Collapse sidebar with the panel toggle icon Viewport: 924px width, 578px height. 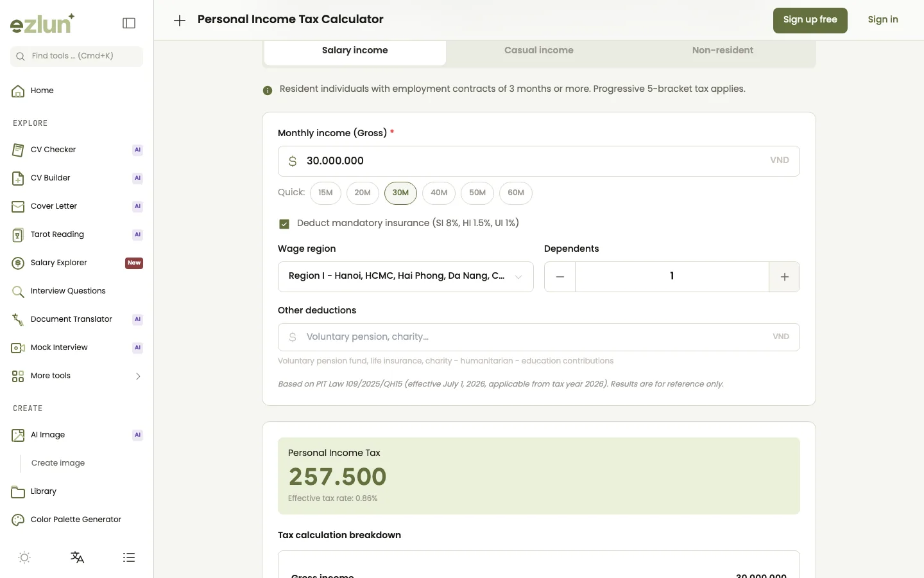click(129, 23)
